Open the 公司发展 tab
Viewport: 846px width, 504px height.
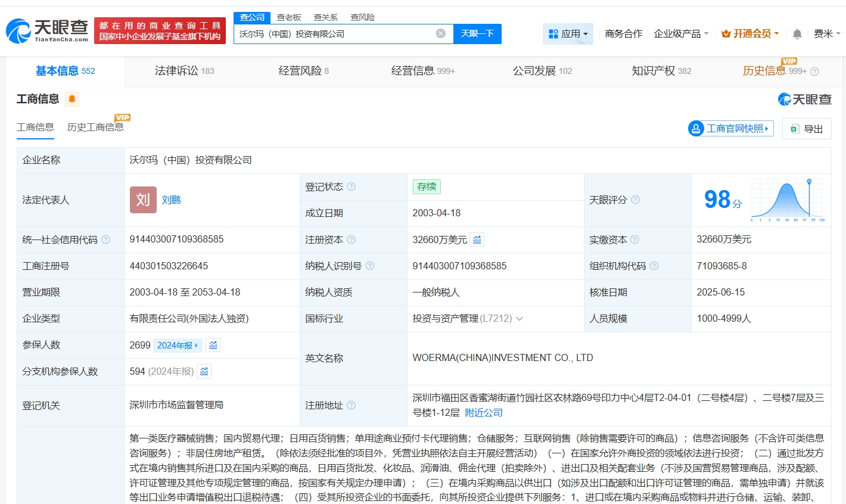(542, 71)
